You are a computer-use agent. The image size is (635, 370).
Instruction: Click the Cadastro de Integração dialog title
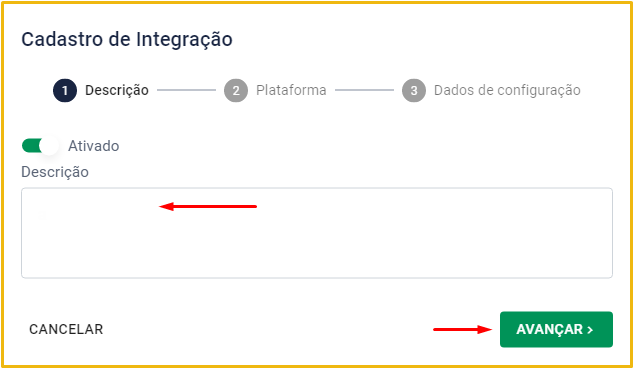[x=127, y=40]
